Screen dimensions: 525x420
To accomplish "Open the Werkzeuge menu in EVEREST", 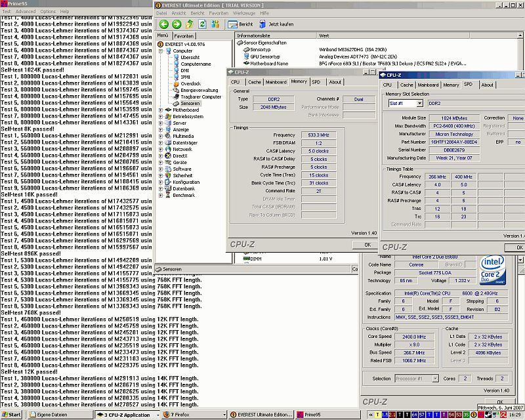I will tap(244, 13).
